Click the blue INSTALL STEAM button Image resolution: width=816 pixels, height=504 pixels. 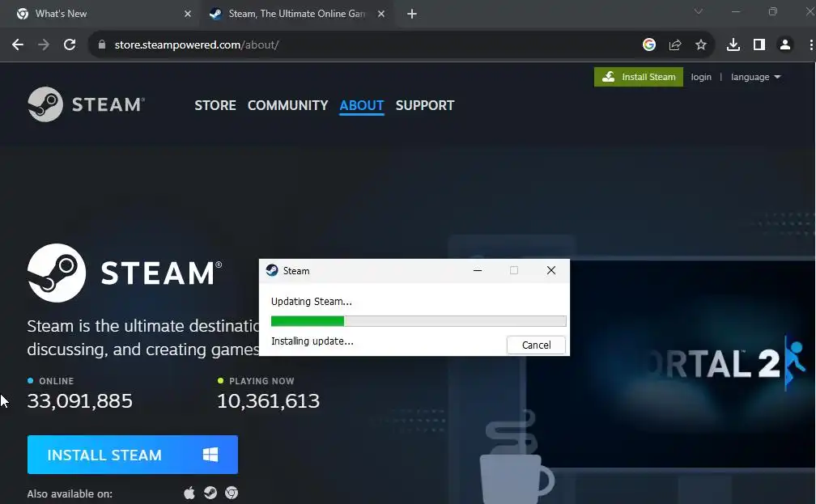pyautogui.click(x=133, y=455)
